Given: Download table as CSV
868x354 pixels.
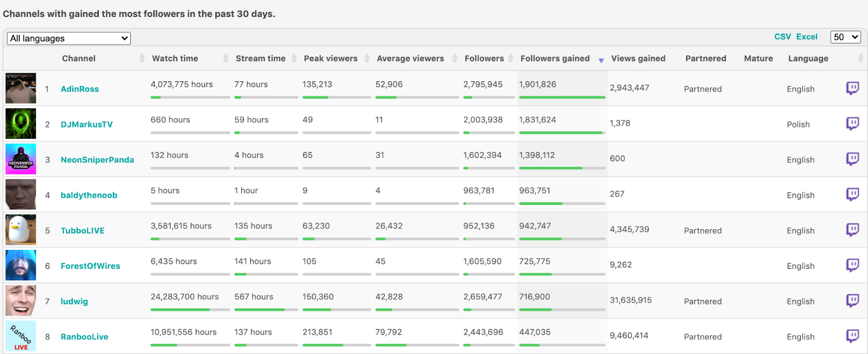Looking at the screenshot, I should click(x=782, y=37).
